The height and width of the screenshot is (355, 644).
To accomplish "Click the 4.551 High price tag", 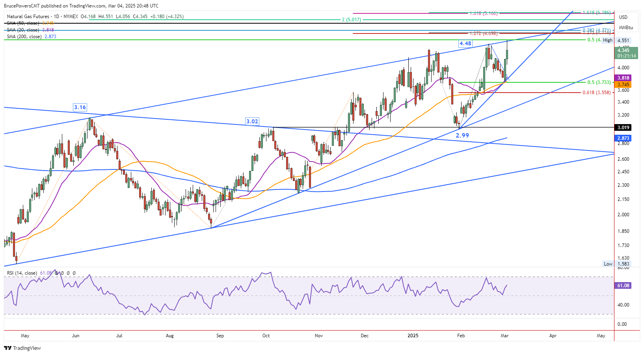I will pyautogui.click(x=623, y=40).
